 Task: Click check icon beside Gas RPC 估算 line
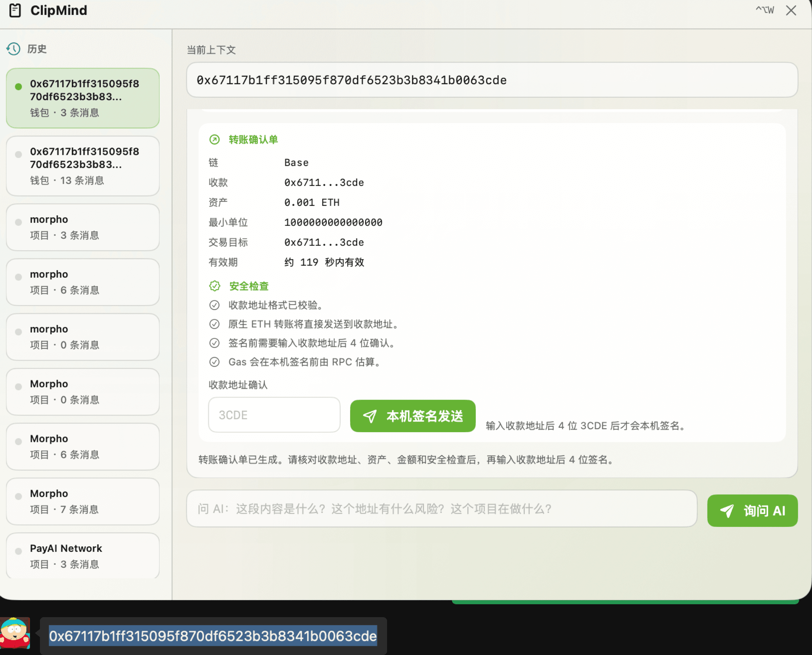pos(215,362)
